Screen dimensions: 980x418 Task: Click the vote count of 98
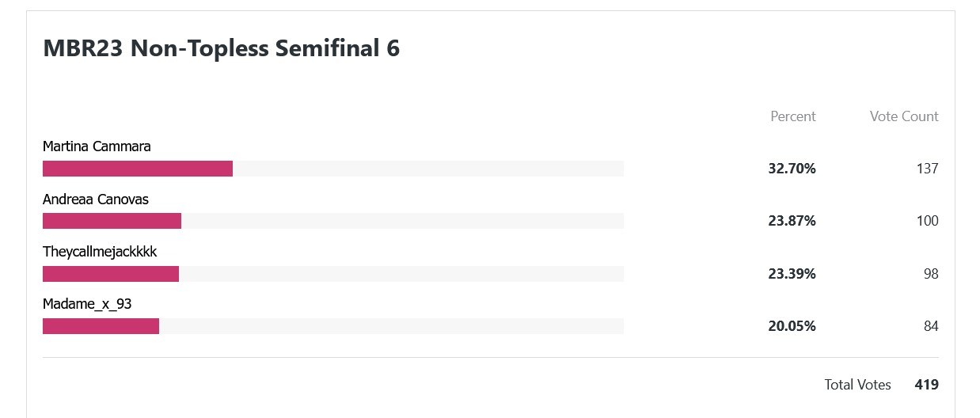pyautogui.click(x=930, y=274)
